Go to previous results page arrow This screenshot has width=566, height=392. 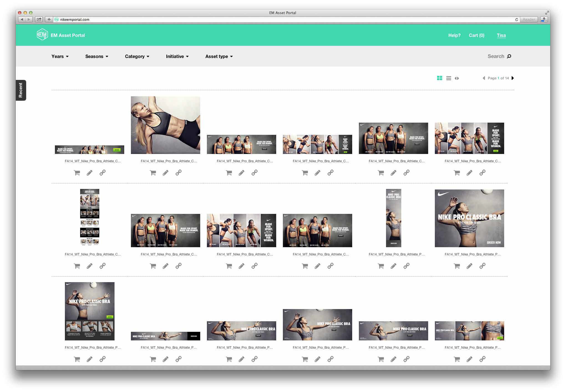click(x=484, y=78)
